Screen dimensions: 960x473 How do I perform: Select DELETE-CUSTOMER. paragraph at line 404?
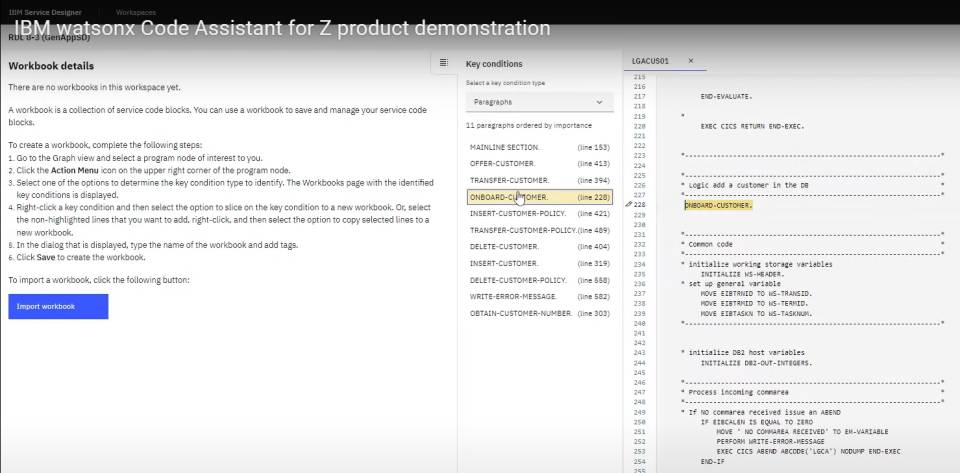click(539, 247)
